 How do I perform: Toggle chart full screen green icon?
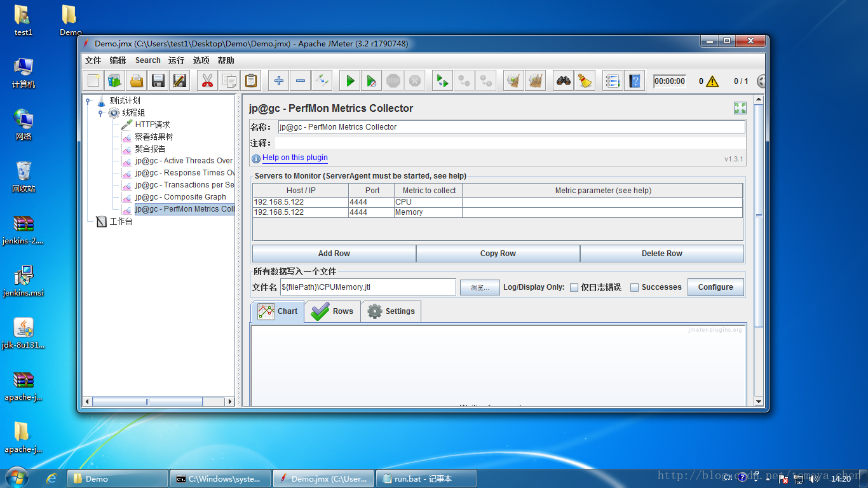(740, 108)
